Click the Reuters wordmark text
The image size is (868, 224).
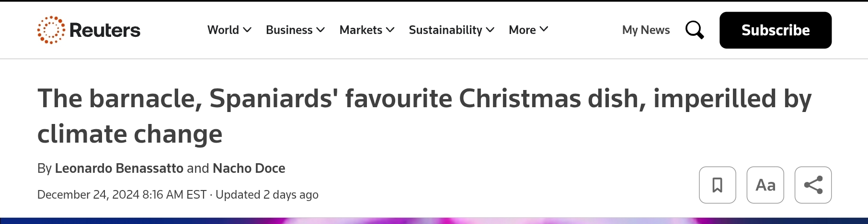pos(105,30)
